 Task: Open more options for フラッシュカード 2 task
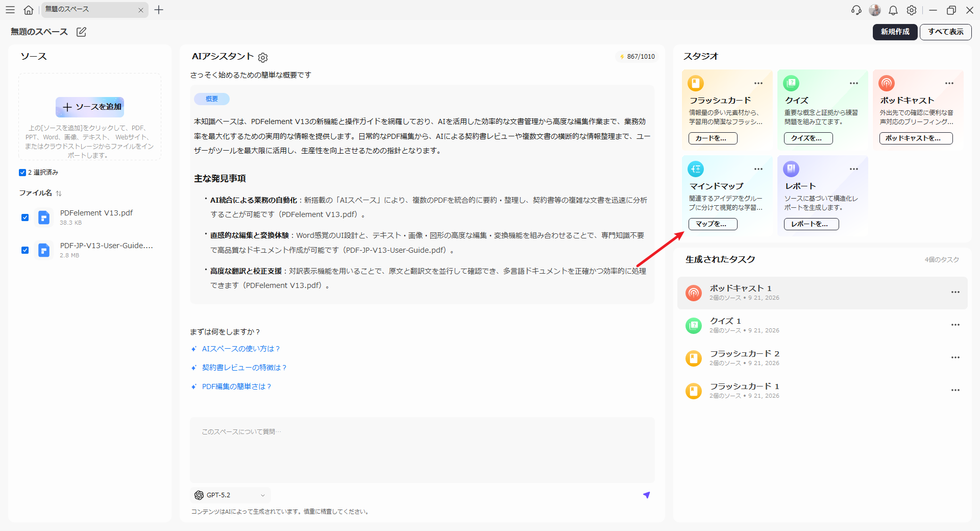pyautogui.click(x=955, y=357)
